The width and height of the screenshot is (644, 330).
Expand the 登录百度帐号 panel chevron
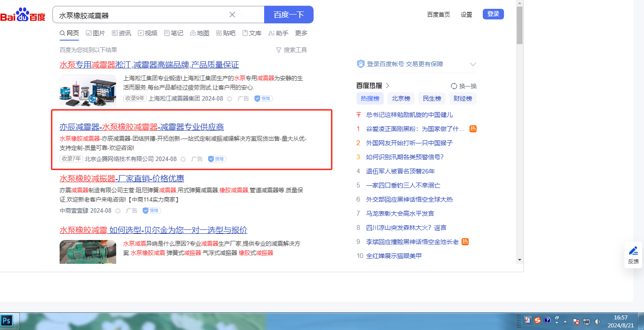473,64
